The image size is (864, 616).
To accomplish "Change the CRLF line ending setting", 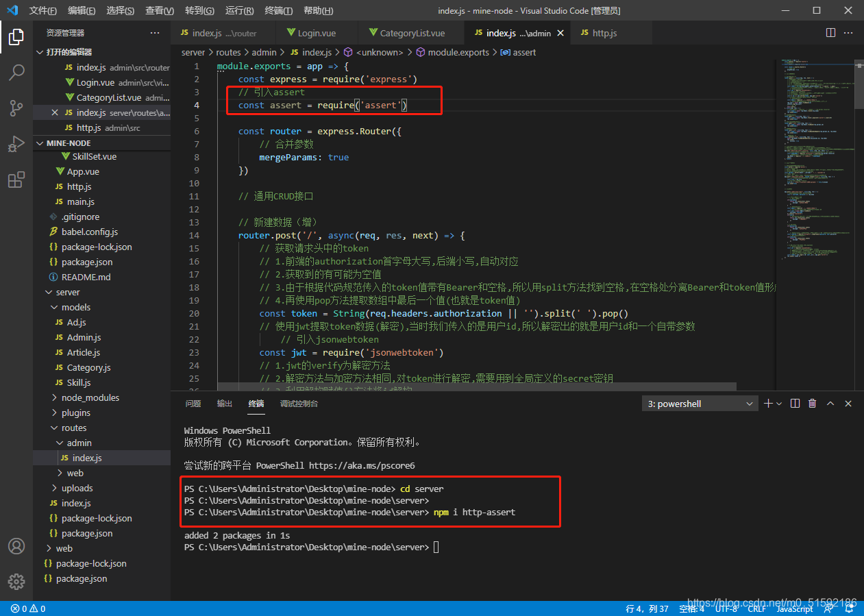I will click(756, 608).
